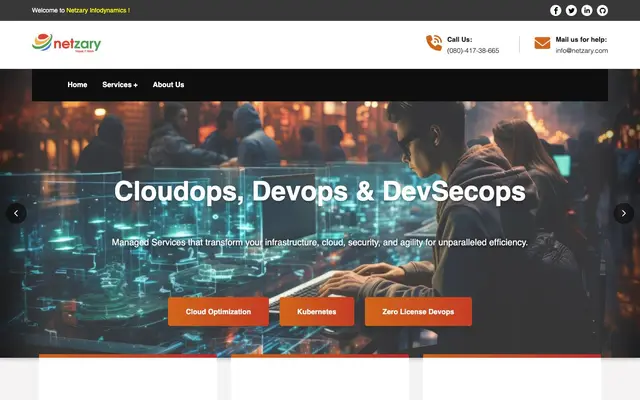Click phone number (080)-417-38-665
This screenshot has width=640, height=400.
pyautogui.click(x=473, y=51)
